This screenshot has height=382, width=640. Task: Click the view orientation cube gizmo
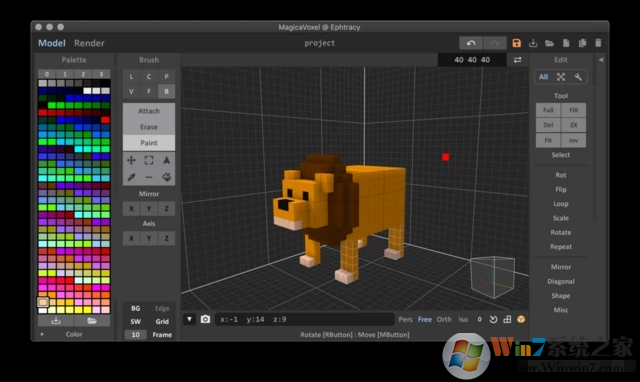click(492, 278)
